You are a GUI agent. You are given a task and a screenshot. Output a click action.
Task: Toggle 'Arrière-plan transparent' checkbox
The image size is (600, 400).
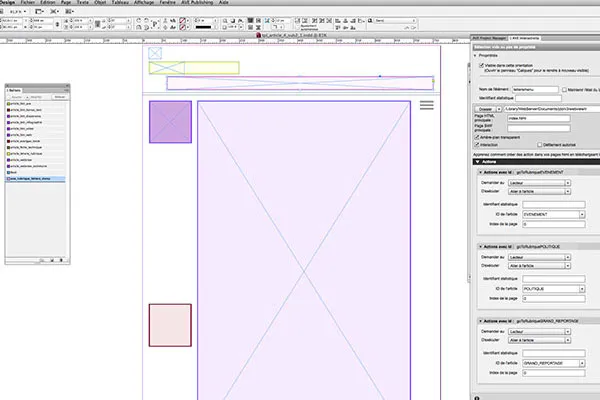[x=477, y=137]
